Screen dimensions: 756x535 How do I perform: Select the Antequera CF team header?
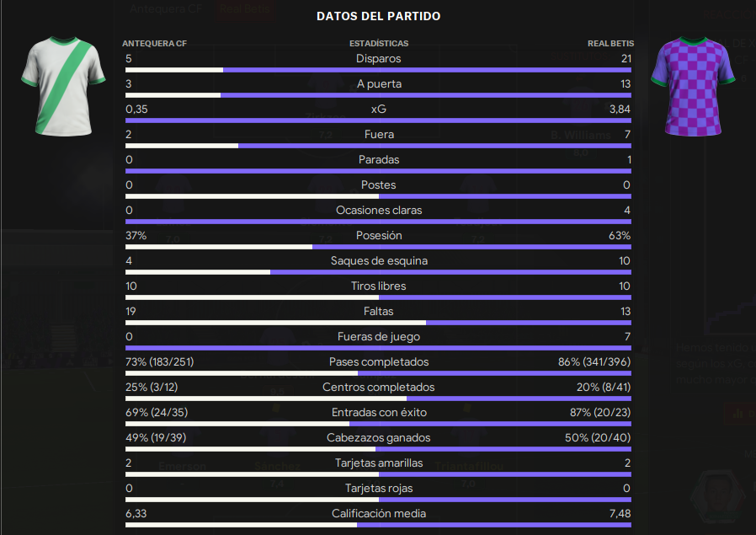coord(154,44)
